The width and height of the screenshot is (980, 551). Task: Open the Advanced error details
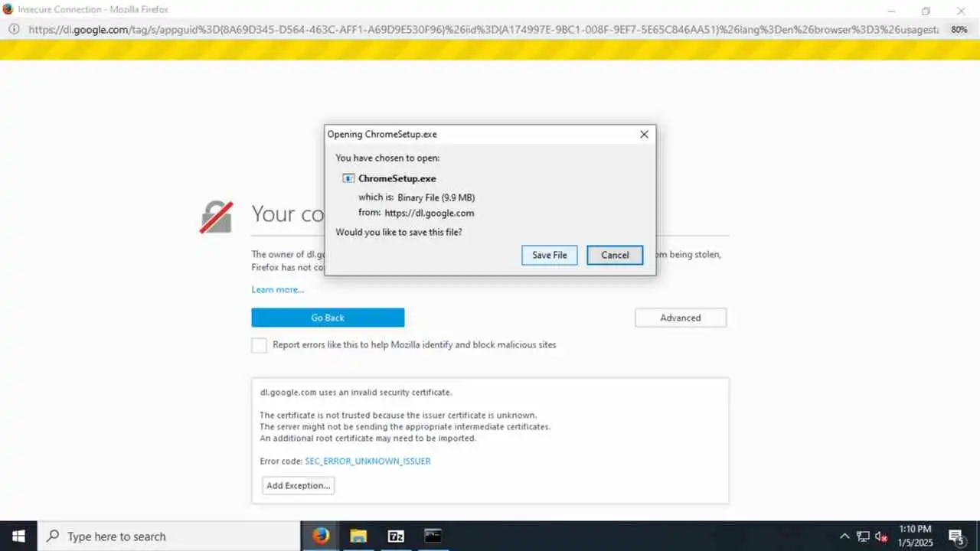pyautogui.click(x=681, y=318)
